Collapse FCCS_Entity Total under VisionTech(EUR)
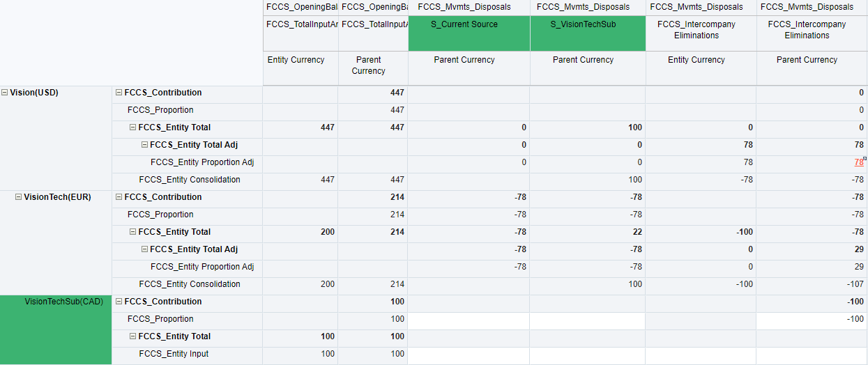 pyautogui.click(x=133, y=232)
